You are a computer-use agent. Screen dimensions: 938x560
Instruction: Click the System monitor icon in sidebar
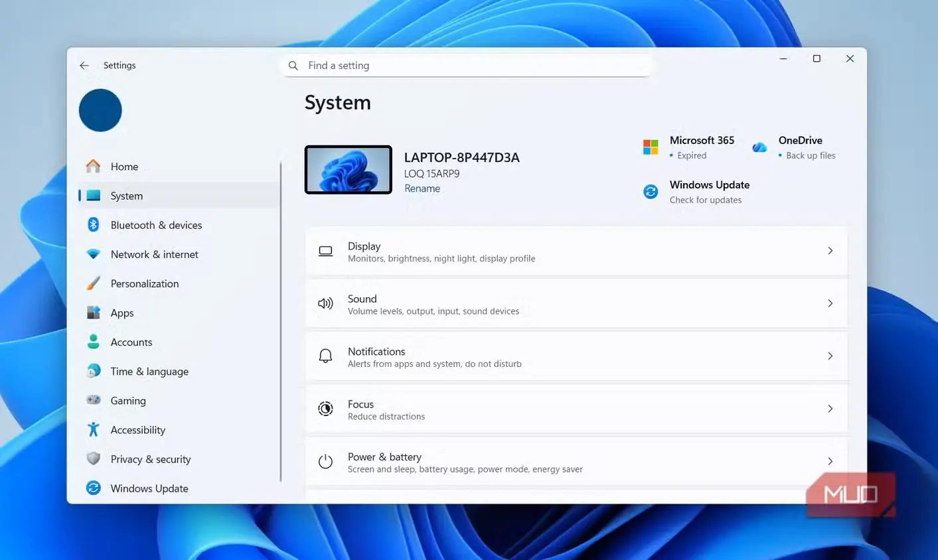(94, 196)
